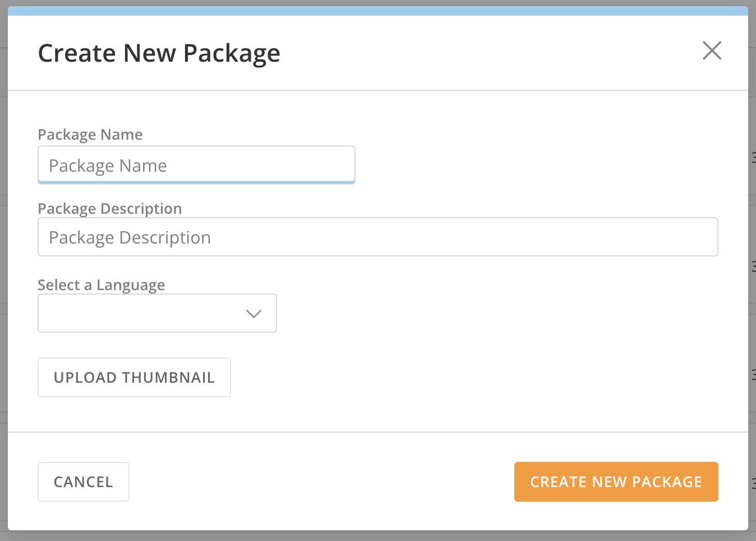Viewport: 756px width, 541px height.
Task: Click the Create New Package dialog title
Action: [159, 53]
